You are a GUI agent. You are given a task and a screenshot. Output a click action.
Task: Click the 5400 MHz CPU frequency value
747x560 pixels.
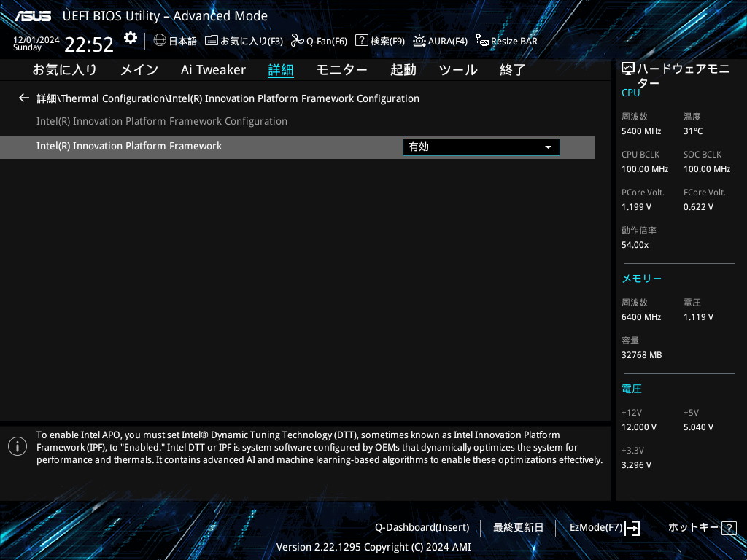640,131
